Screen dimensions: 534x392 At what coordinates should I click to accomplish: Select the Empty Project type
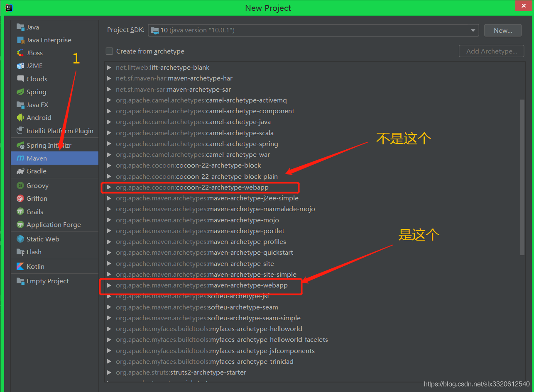click(x=54, y=281)
